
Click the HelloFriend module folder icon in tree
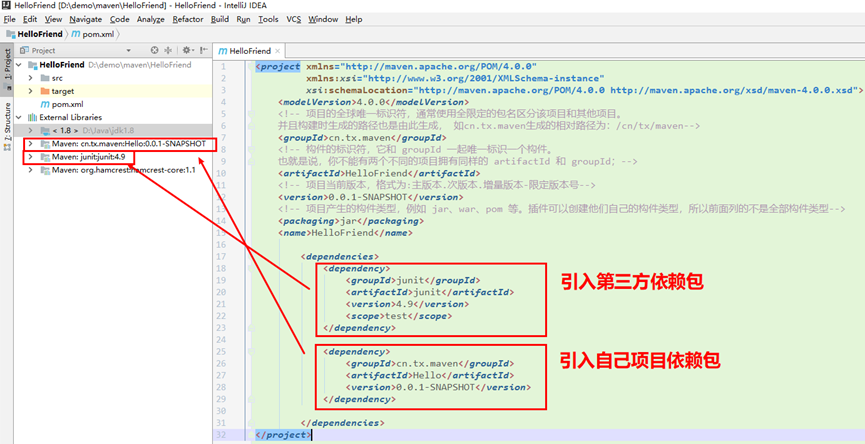(x=33, y=65)
